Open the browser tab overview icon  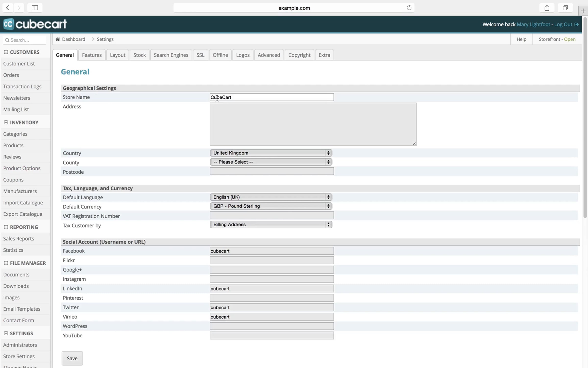pyautogui.click(x=565, y=8)
